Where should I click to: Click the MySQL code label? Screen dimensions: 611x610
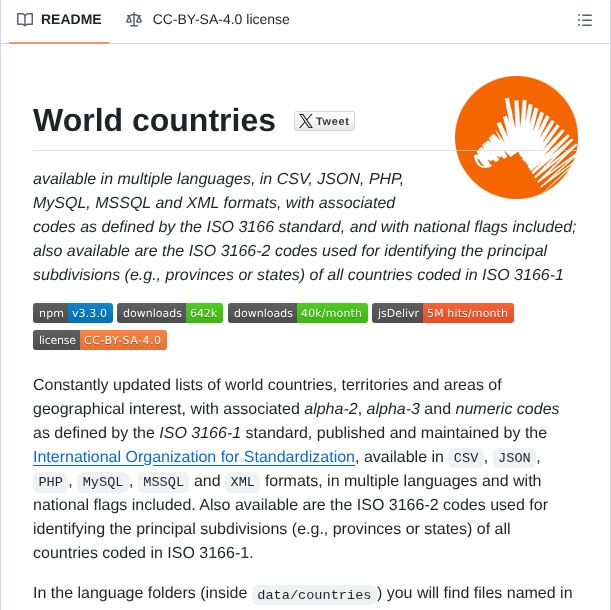click(103, 482)
